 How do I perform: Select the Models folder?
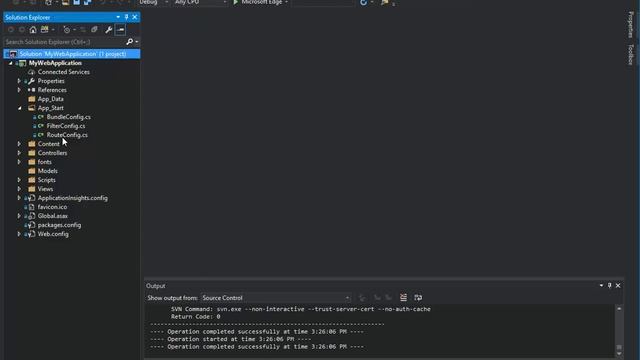click(x=47, y=171)
